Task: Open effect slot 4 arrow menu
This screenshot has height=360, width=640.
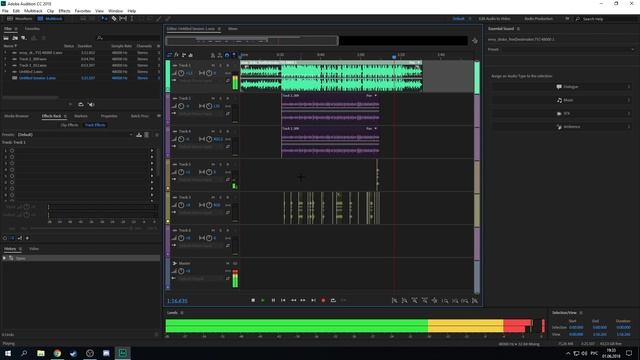Action: coord(152,170)
